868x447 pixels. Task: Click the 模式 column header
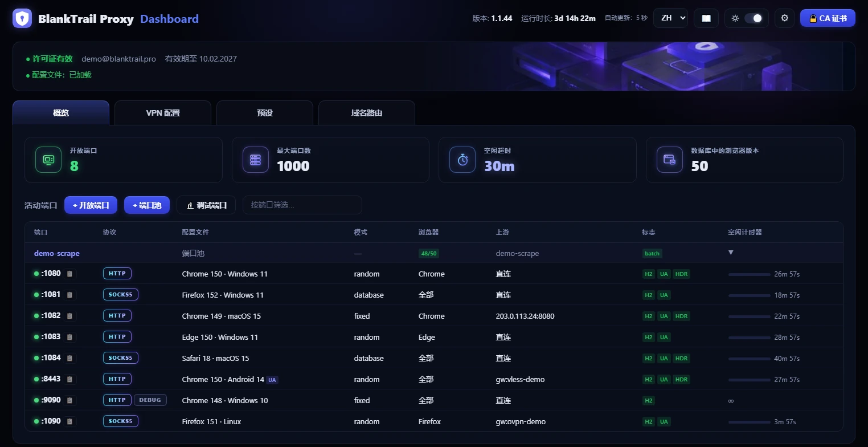coord(361,233)
